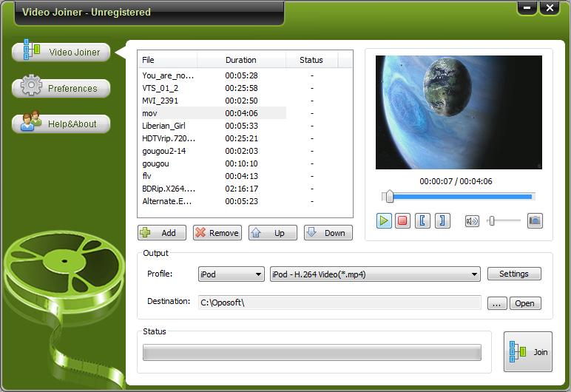Click duration 00:25:58 cell
This screenshot has width=571, height=392.
pos(241,88)
